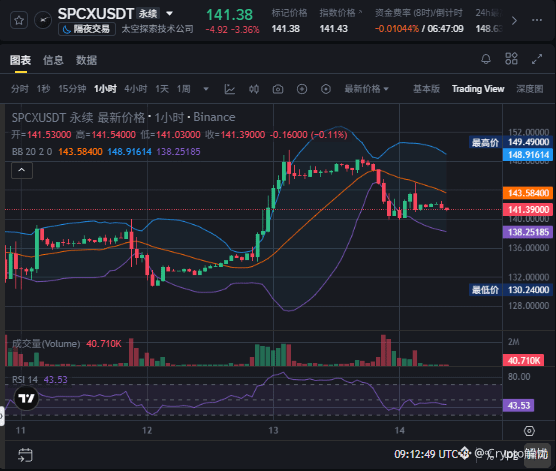Switch to 基本版 basic chart

click(x=426, y=89)
